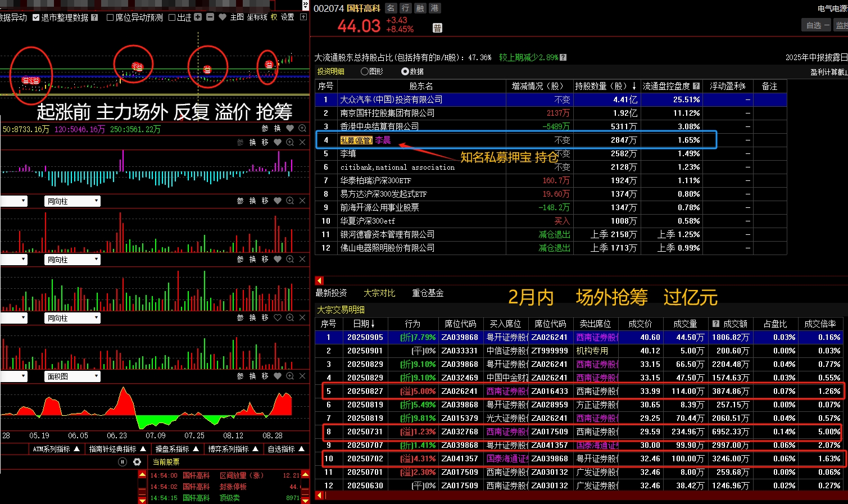Open help icon in 成交额 column header
The image size is (848, 504).
[715, 324]
